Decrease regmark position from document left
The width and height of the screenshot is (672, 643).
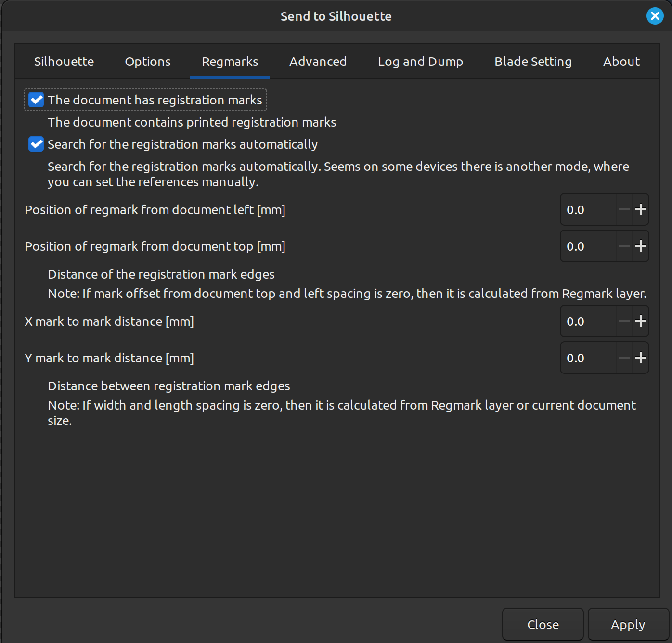click(x=624, y=209)
